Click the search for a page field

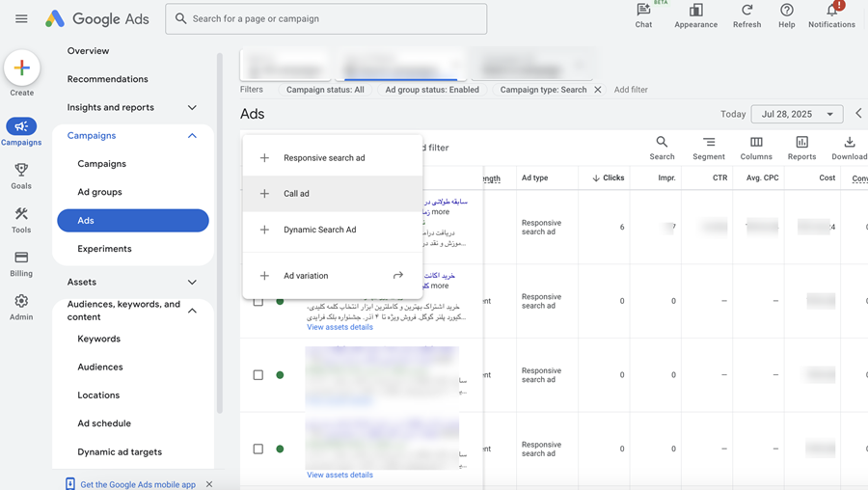326,19
